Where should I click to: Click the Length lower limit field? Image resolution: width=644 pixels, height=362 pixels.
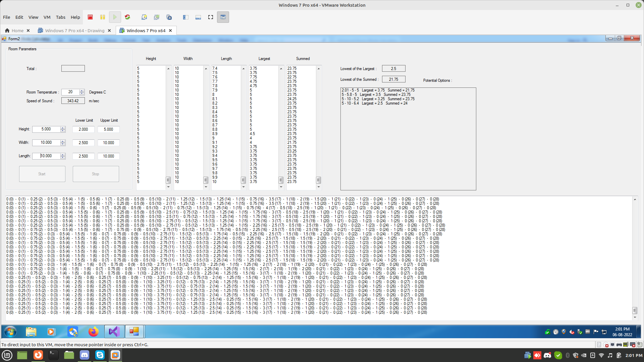[83, 156]
